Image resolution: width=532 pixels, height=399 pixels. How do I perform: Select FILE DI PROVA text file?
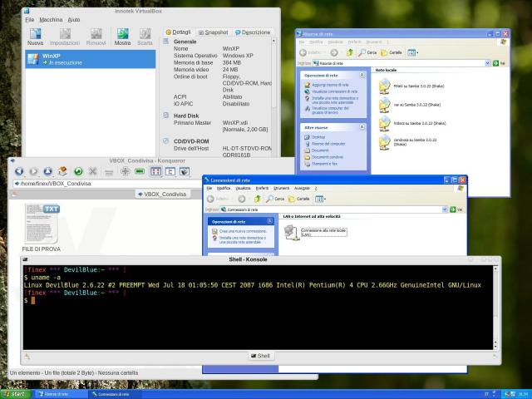[x=42, y=228]
